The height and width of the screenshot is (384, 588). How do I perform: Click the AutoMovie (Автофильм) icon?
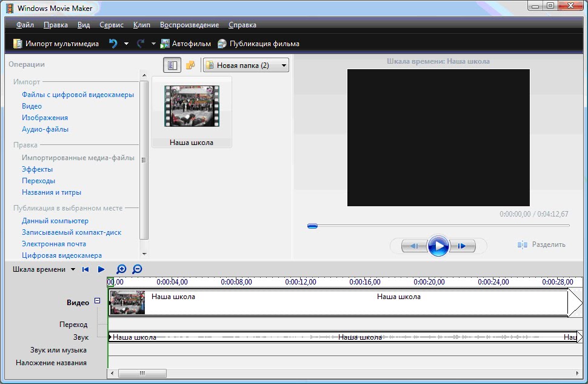(165, 44)
